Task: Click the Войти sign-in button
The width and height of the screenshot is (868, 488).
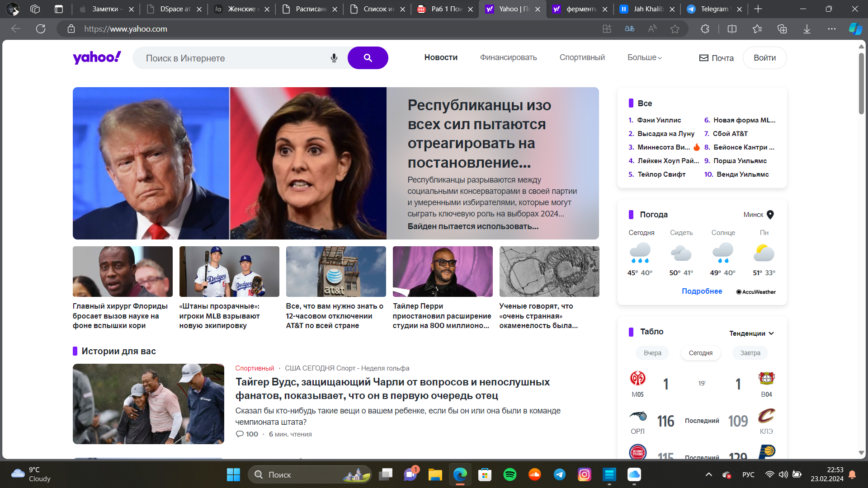Action: point(764,58)
